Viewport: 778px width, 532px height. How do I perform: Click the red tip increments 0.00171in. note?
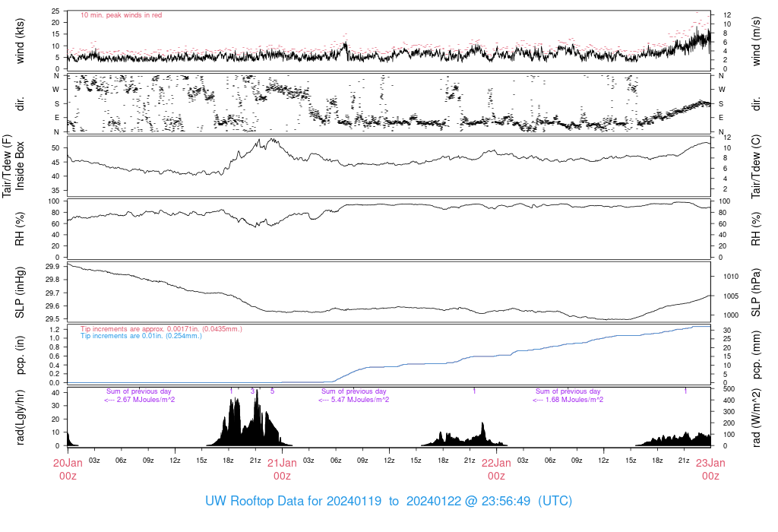[x=161, y=329]
